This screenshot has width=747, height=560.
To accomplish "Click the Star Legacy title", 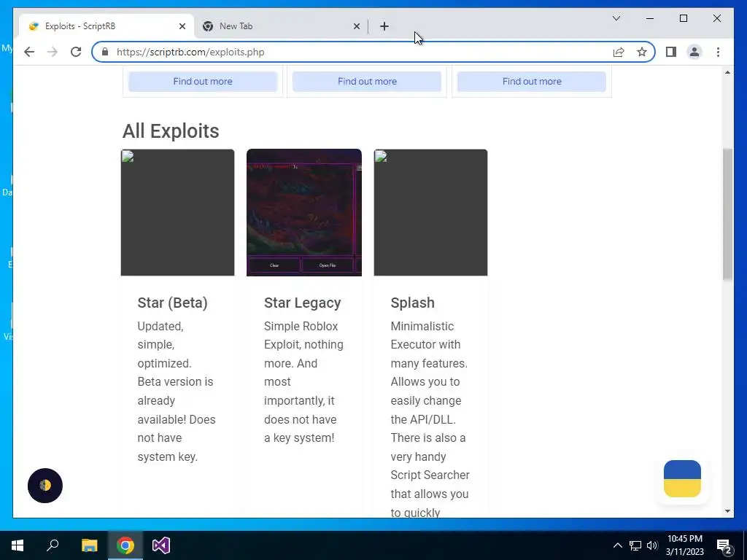I will (303, 303).
